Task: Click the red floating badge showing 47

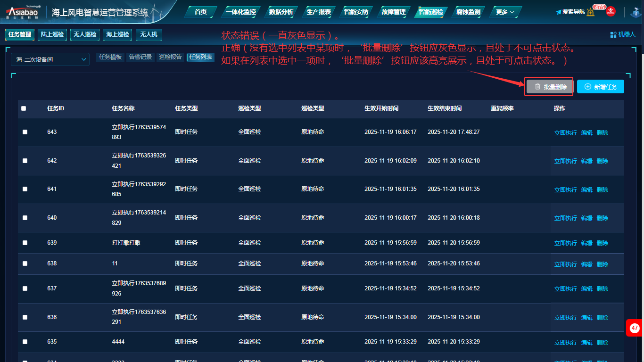Action: click(635, 328)
